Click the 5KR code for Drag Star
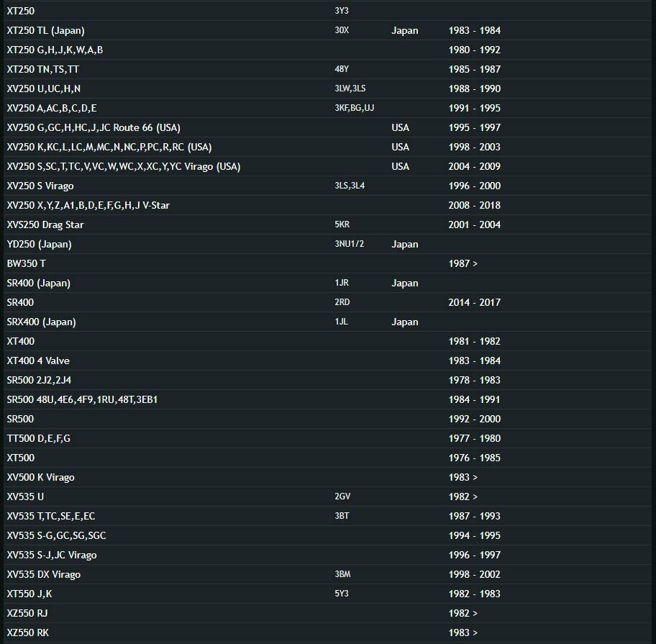 click(x=342, y=225)
